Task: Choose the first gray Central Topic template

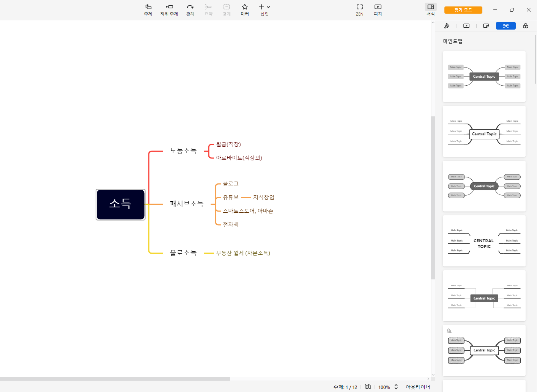Action: 484,77
